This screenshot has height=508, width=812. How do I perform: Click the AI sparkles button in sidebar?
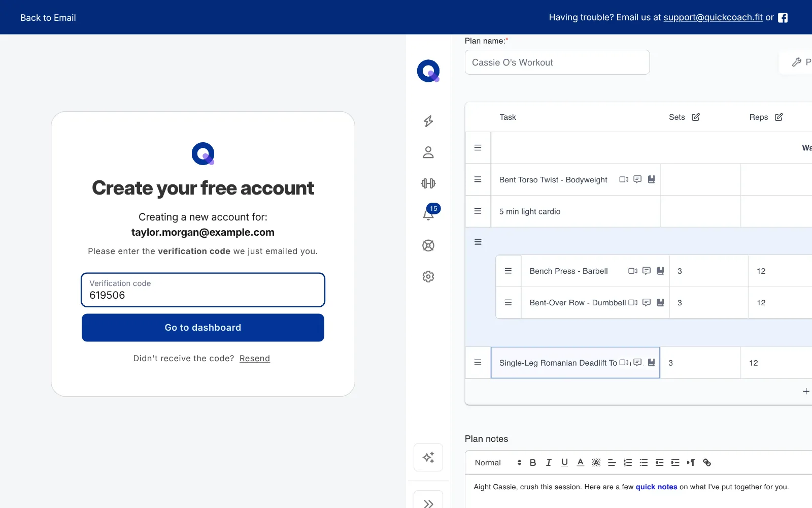[x=428, y=457]
